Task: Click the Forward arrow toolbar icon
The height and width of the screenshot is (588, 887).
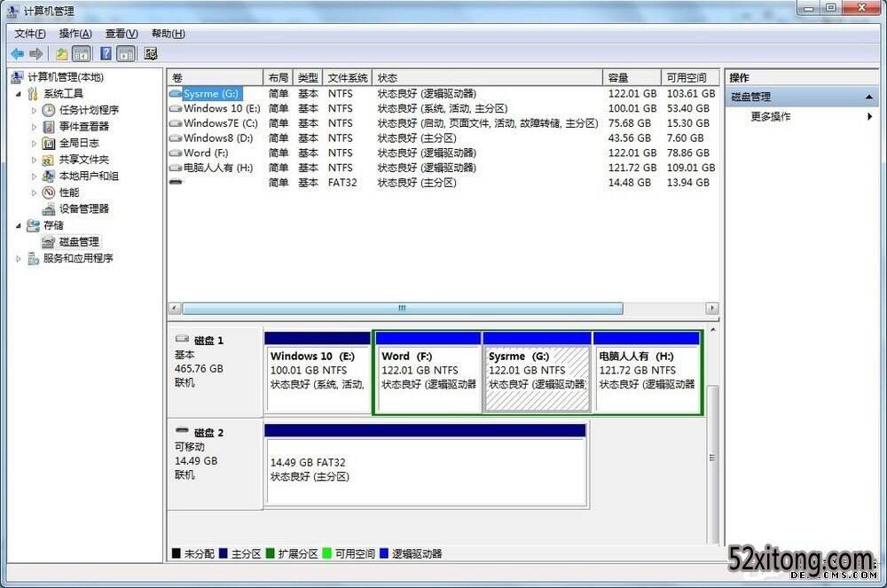Action: (36, 54)
